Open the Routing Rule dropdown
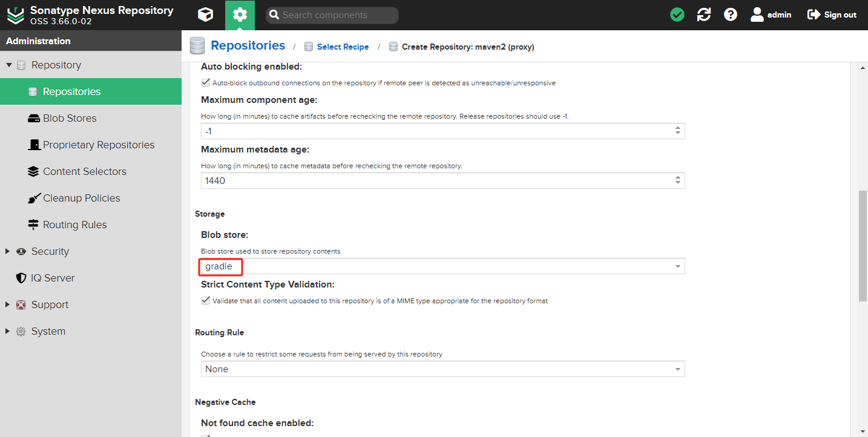868x437 pixels. (677, 370)
